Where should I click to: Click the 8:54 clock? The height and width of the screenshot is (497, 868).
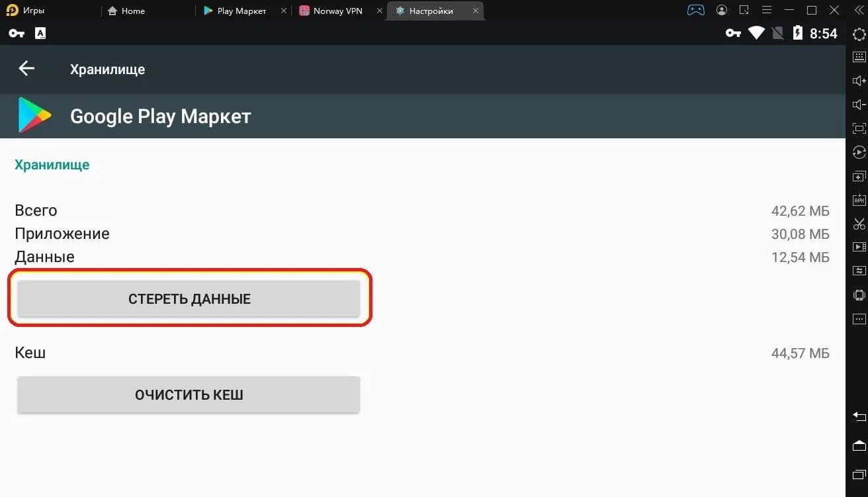click(x=824, y=33)
